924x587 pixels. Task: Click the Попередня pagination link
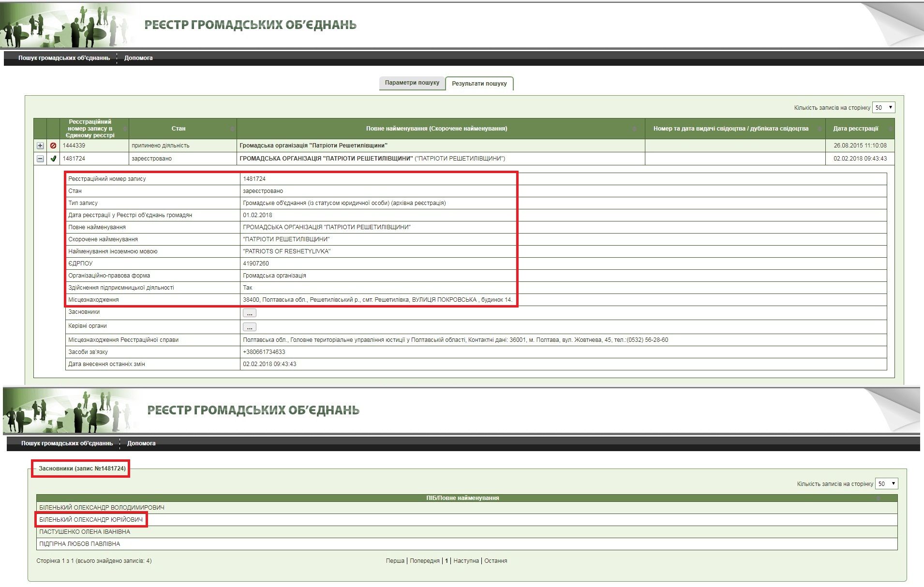click(424, 561)
